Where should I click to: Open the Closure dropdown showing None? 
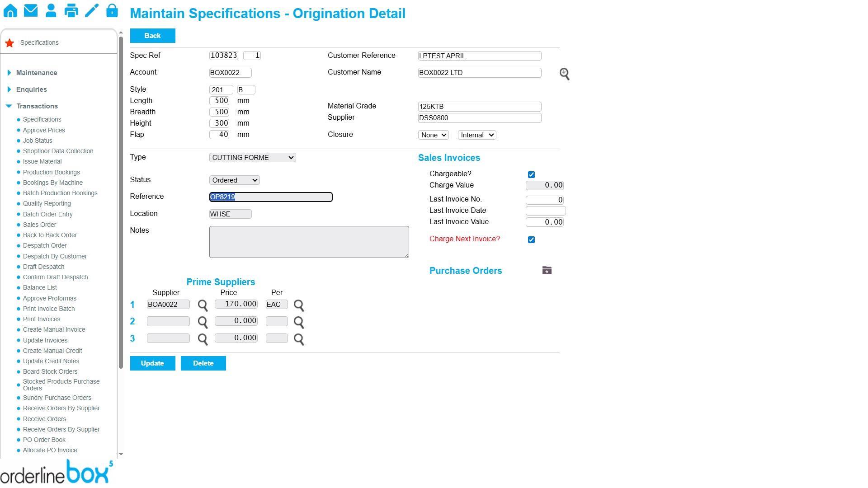(x=433, y=135)
